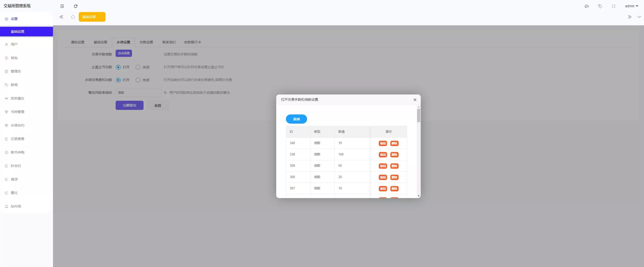Switch to the 交割设置 tab
Screen dimensions: 644x267
146,42
